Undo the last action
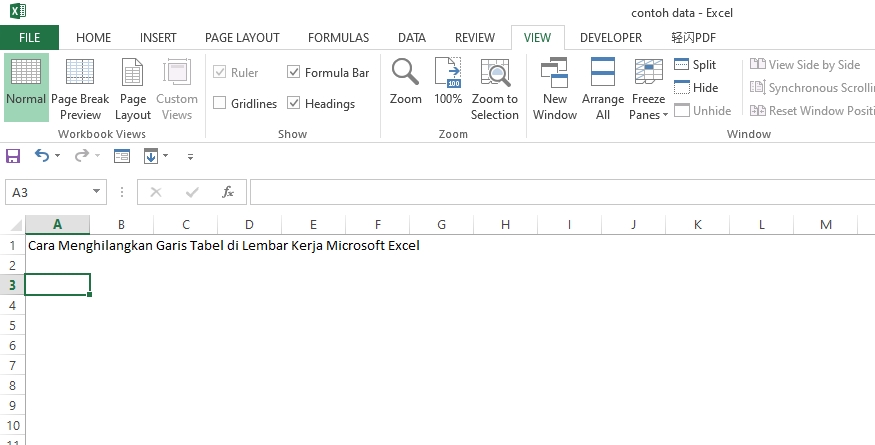Viewport: 875px width, 445px height. pyautogui.click(x=42, y=156)
